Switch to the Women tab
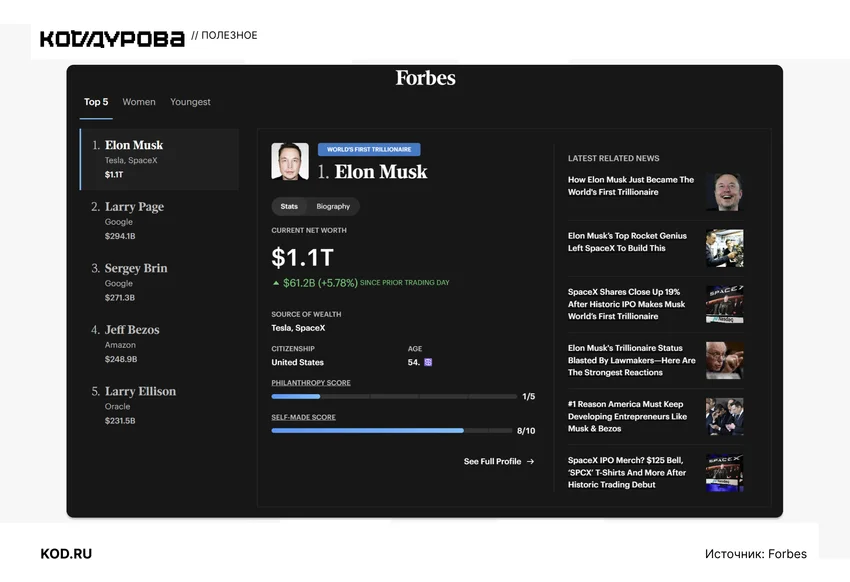The height and width of the screenshot is (582, 850). pyautogui.click(x=139, y=102)
